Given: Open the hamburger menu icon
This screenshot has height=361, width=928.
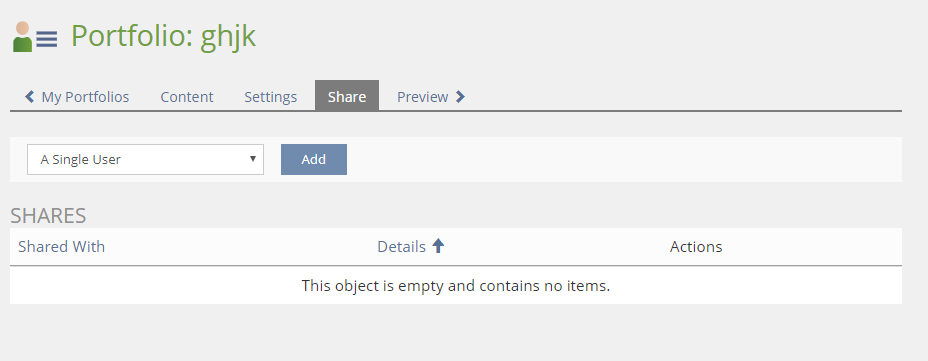Looking at the screenshot, I should pyautogui.click(x=47, y=39).
